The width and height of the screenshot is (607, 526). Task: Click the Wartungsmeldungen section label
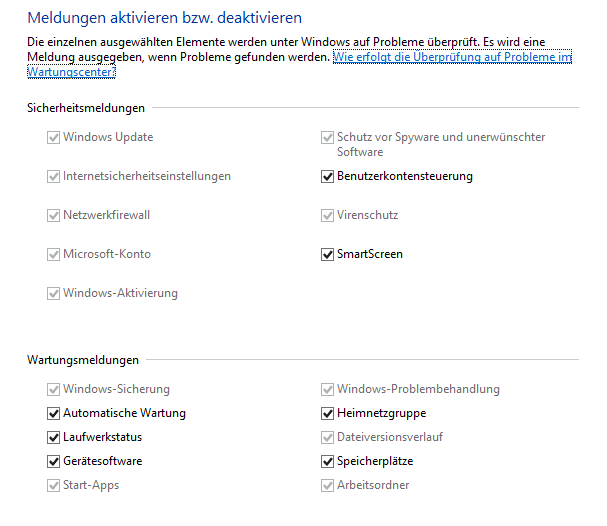pos(83,360)
